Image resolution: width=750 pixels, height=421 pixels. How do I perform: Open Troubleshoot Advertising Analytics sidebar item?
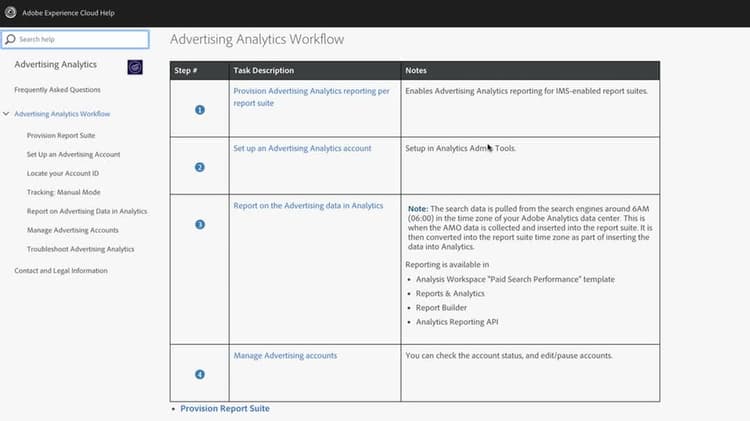[x=80, y=249]
